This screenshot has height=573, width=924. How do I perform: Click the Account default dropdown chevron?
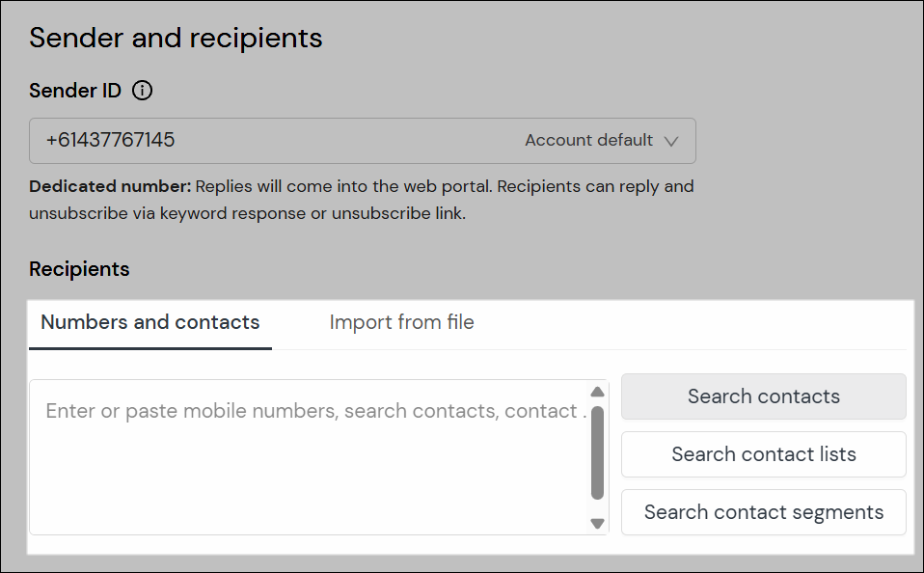(671, 141)
